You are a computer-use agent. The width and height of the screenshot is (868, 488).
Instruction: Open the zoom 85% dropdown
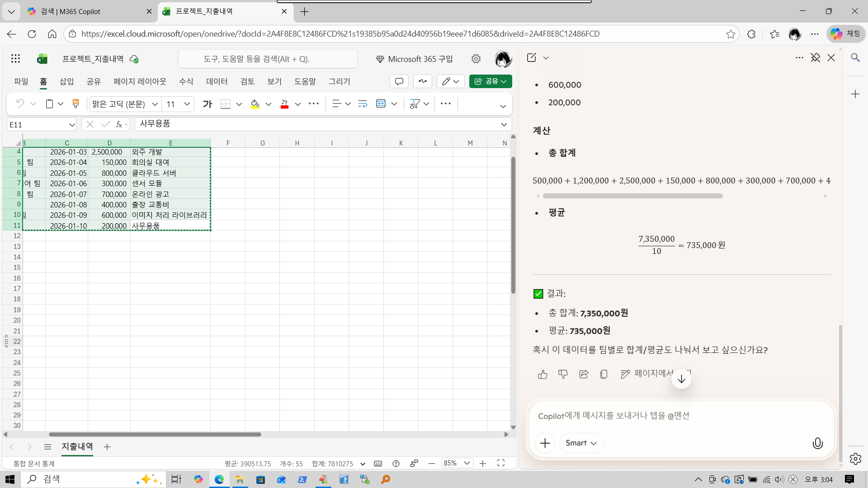coord(467,463)
